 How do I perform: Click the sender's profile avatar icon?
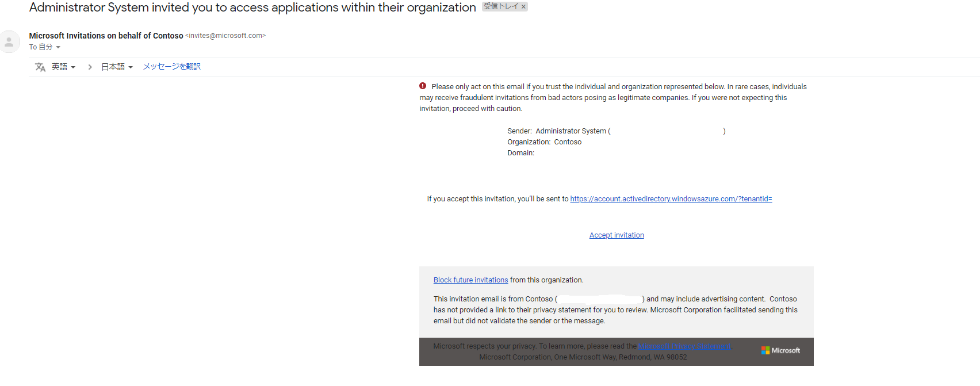[x=9, y=41]
